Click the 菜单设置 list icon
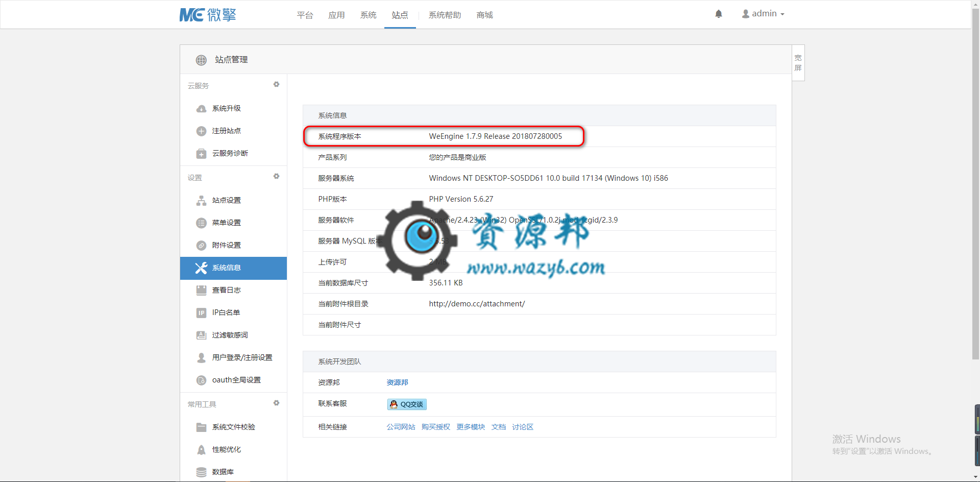Image resolution: width=980 pixels, height=482 pixels. (201, 223)
